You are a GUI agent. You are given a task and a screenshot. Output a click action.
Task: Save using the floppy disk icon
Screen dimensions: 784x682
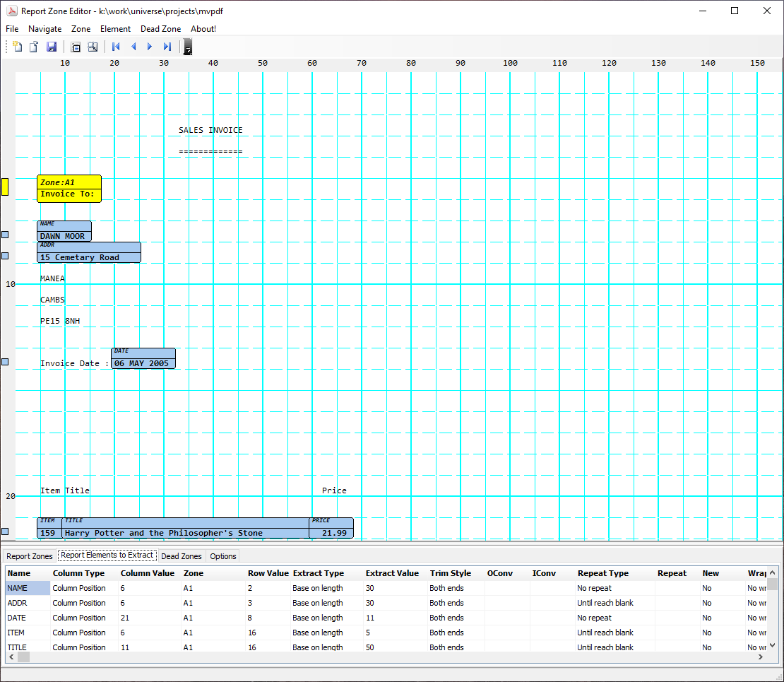(52, 47)
